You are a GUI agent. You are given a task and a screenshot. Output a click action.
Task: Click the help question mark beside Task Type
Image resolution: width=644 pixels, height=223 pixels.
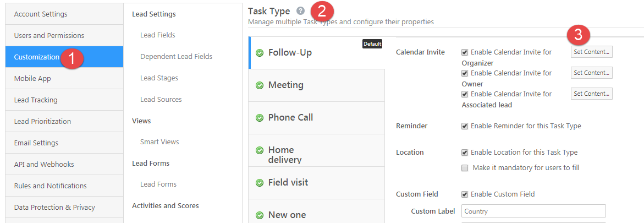[x=300, y=11]
